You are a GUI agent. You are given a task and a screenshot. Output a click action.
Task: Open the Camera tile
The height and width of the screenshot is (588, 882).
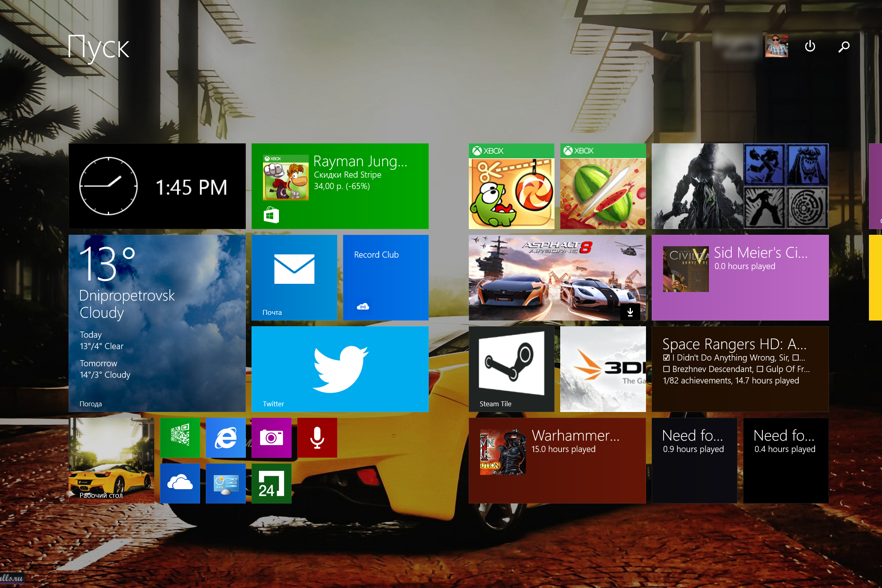(x=272, y=438)
